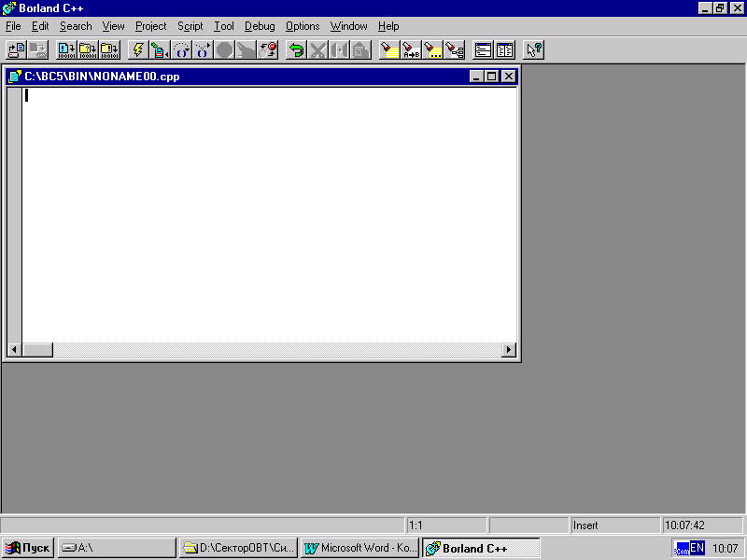
Task: Click the Find flashlight icon
Action: click(x=389, y=49)
